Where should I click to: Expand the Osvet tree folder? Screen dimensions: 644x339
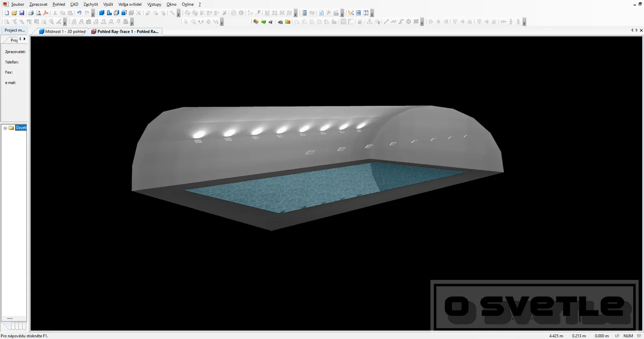(x=5, y=128)
